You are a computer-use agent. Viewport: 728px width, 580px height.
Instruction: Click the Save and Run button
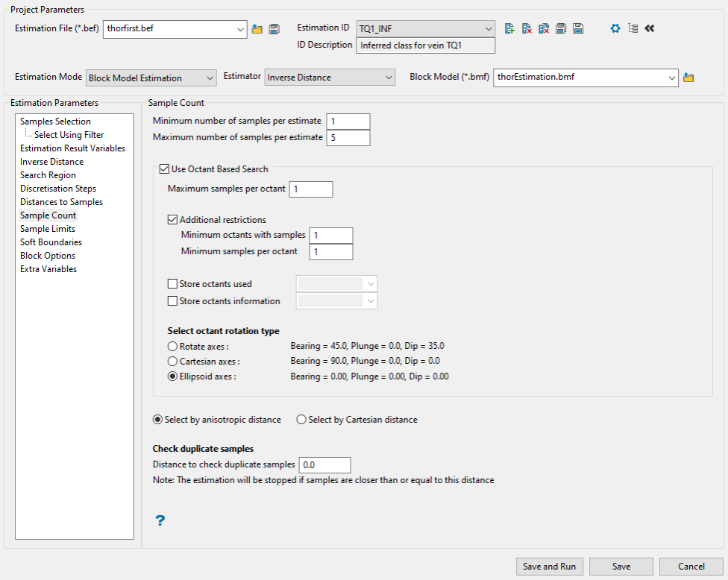(550, 567)
